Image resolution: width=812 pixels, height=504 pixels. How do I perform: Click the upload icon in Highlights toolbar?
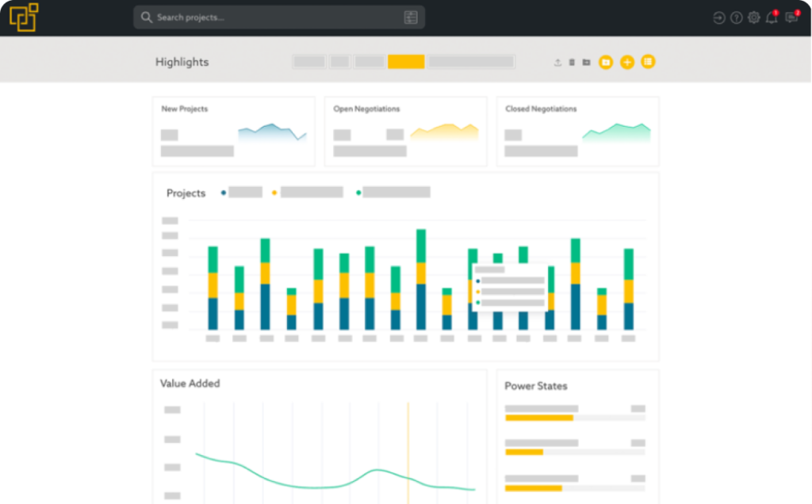pos(557,62)
